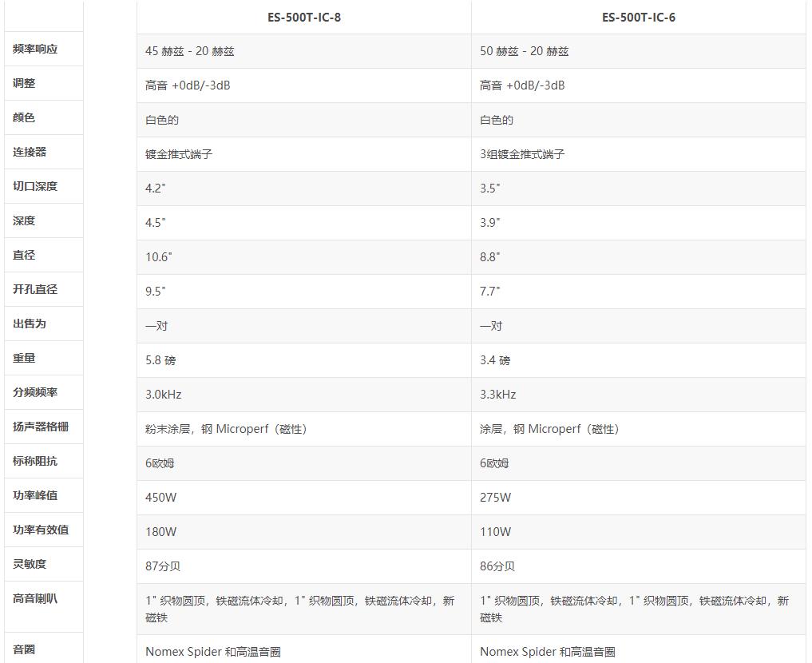Image resolution: width=812 pixels, height=663 pixels.
Task: Select the 切口深度 row label
Action: [x=35, y=186]
